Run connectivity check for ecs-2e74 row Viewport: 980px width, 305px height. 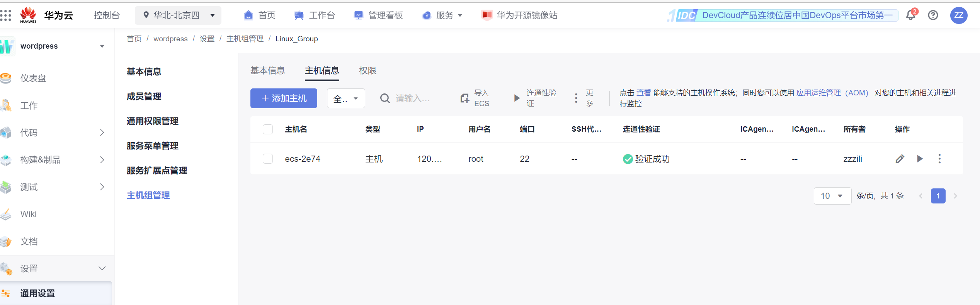(x=920, y=159)
